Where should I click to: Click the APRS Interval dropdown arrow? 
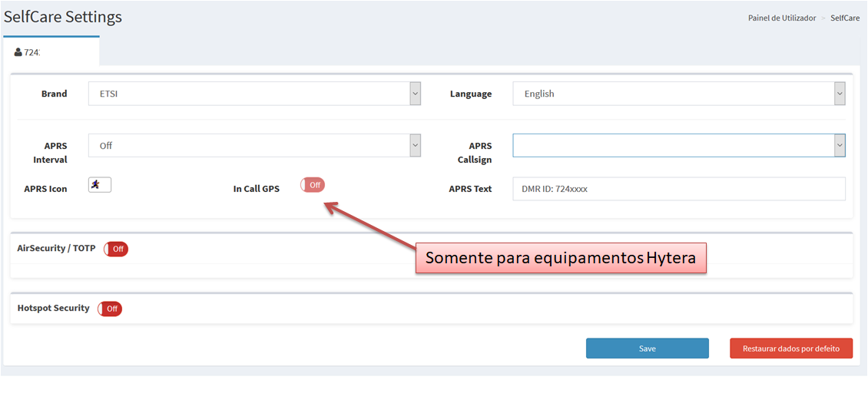pos(415,146)
